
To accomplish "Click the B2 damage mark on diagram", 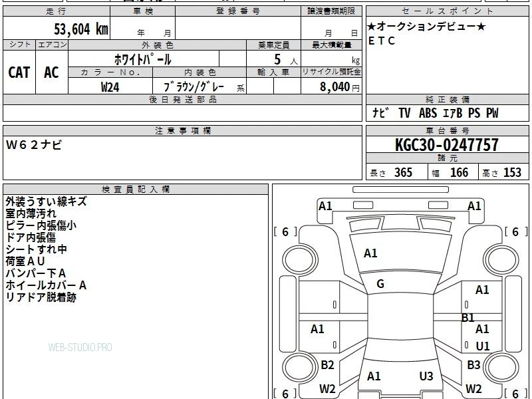I will coord(327,365).
